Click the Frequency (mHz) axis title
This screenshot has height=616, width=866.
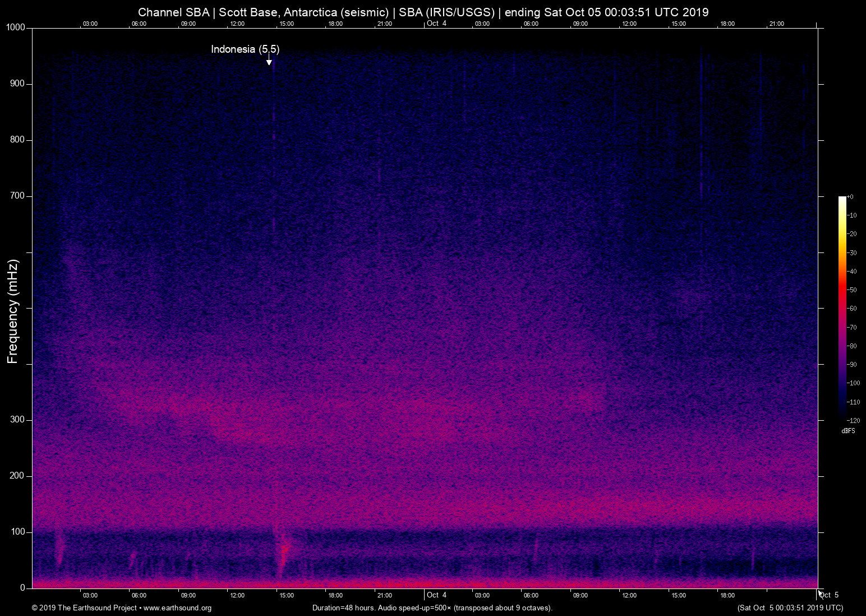point(13,311)
